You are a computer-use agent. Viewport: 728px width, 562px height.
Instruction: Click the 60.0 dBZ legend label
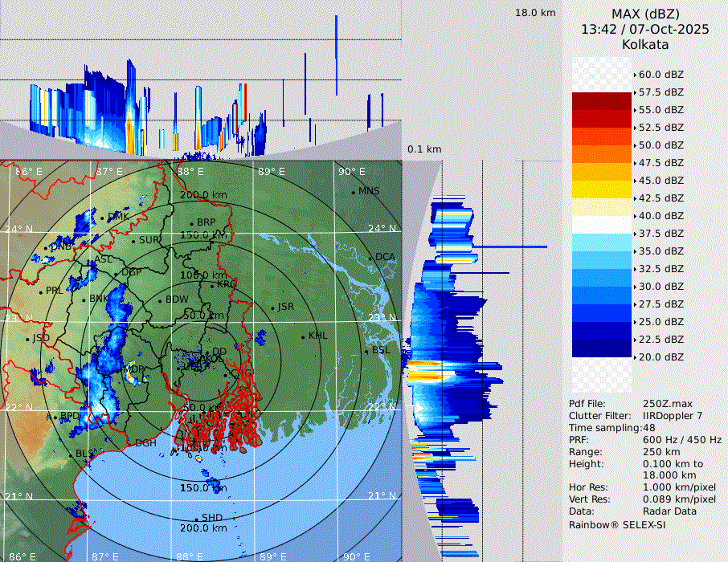click(x=661, y=74)
